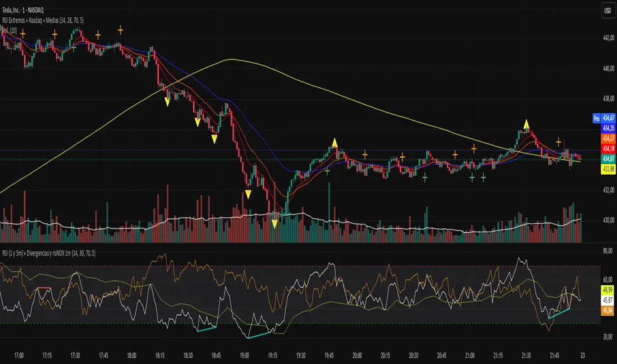Click the white 45,87 RSI value label
The width and height of the screenshot is (617, 364).
point(608,300)
